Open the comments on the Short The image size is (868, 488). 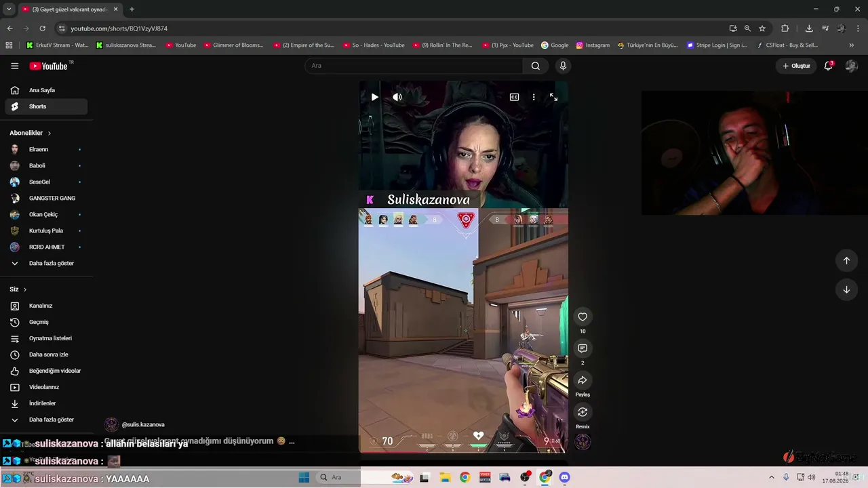pyautogui.click(x=583, y=348)
